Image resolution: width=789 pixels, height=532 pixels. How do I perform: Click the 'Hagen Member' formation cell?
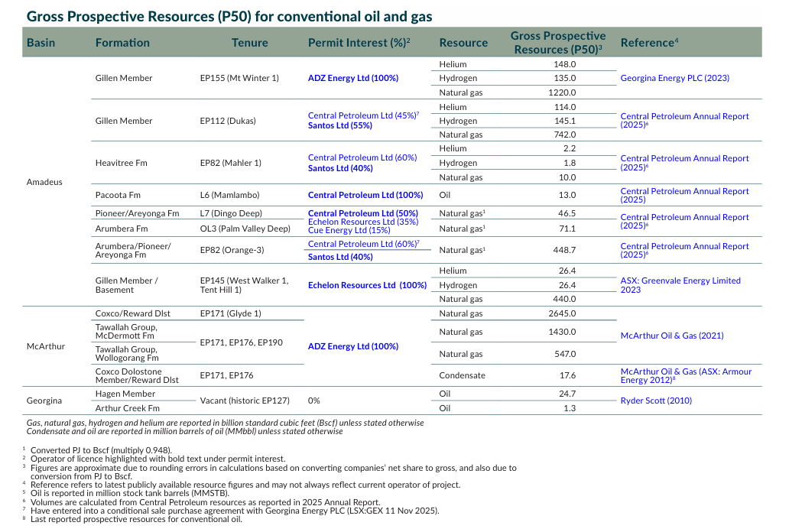[x=125, y=394]
